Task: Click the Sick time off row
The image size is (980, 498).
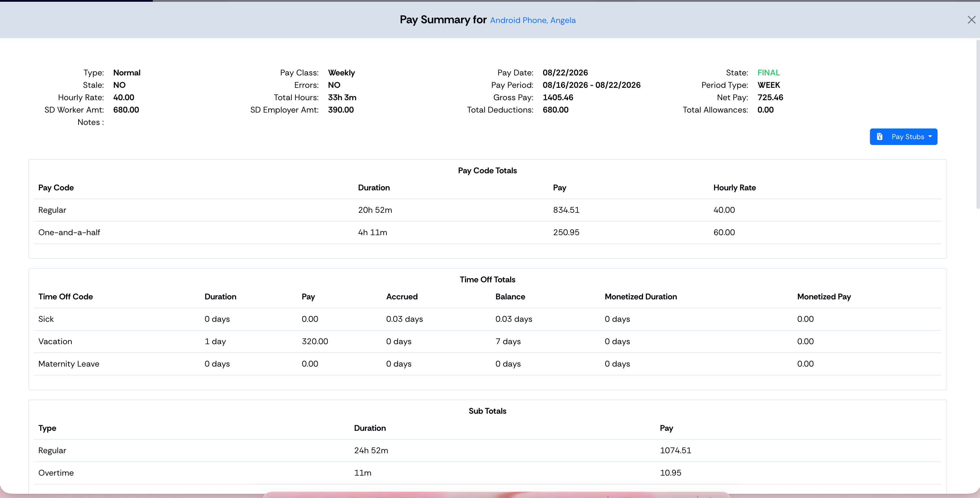Action: (x=487, y=319)
